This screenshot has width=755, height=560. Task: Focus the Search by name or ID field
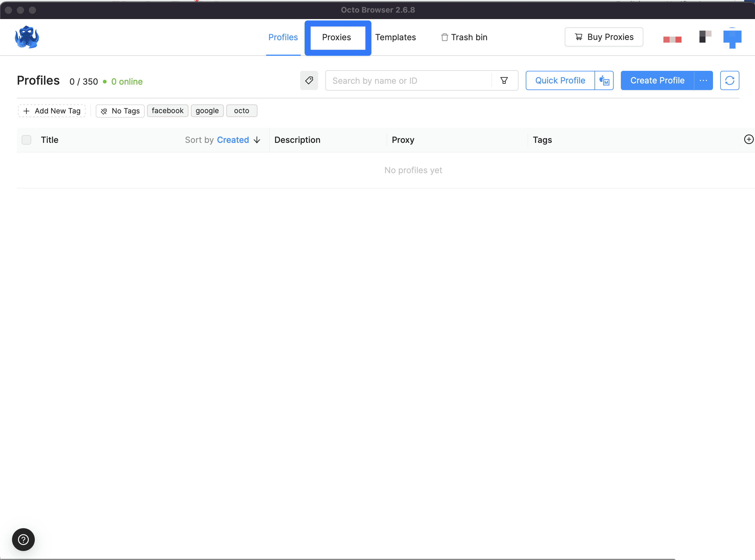[408, 80]
